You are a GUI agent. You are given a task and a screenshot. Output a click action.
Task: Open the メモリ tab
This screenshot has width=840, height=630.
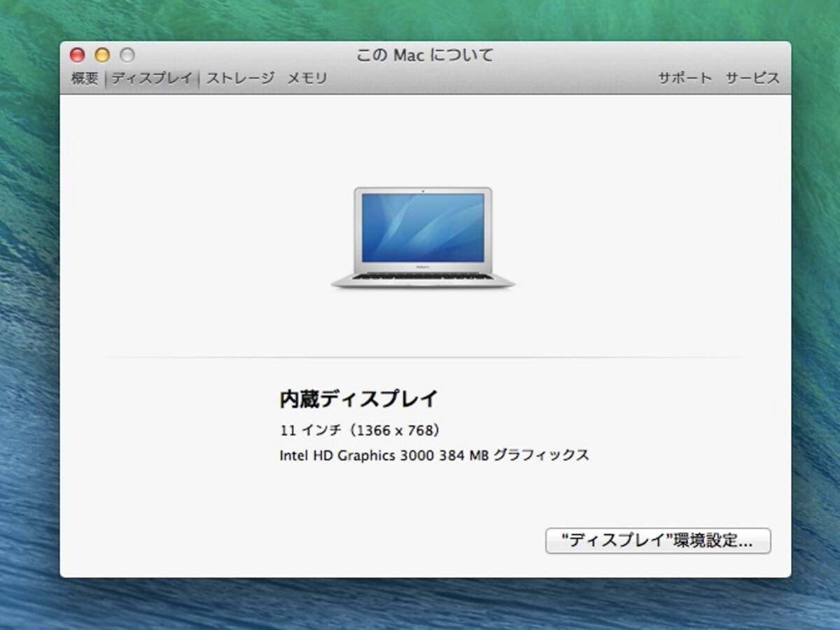click(x=307, y=78)
